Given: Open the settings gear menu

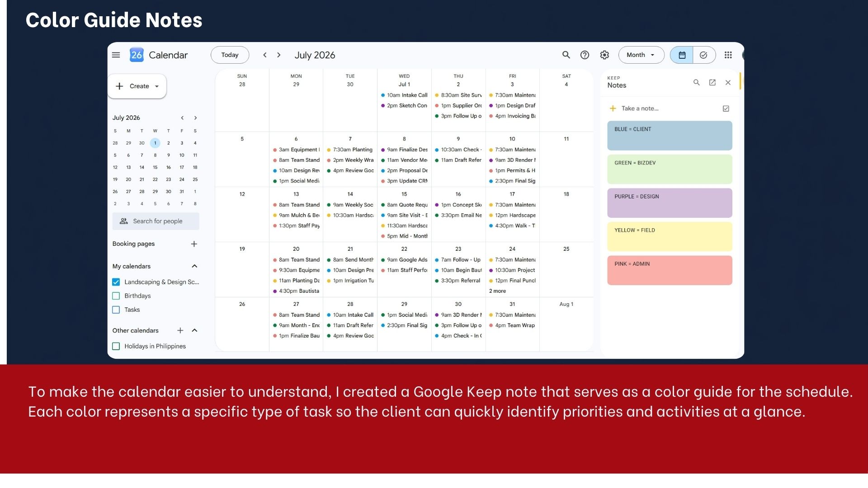Looking at the screenshot, I should (x=604, y=55).
